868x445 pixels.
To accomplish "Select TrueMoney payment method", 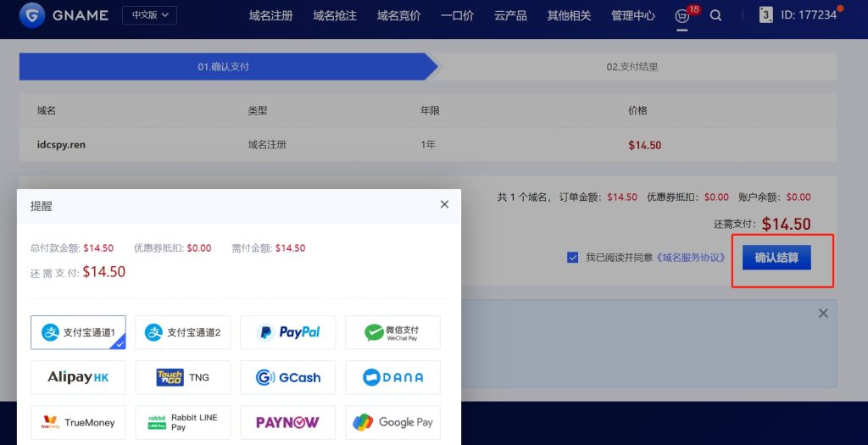I will (x=78, y=422).
